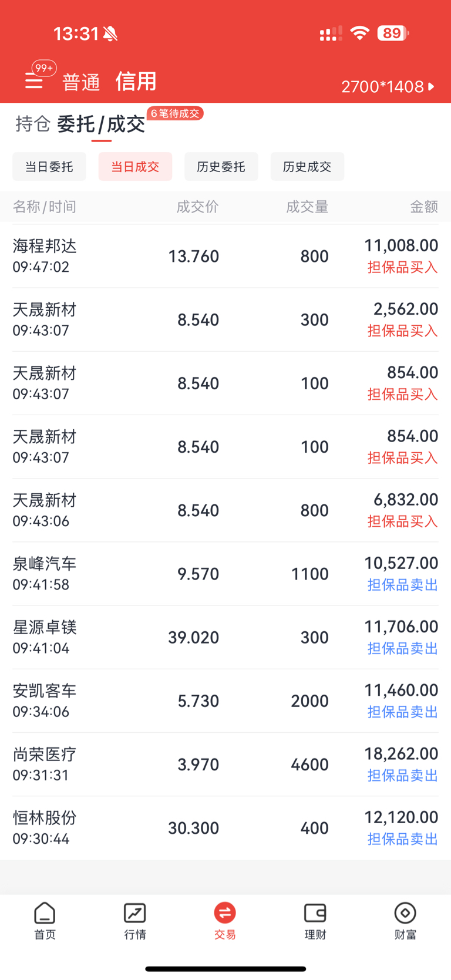Switch to 信用 account mode
Image resolution: width=451 pixels, height=980 pixels.
click(x=136, y=81)
